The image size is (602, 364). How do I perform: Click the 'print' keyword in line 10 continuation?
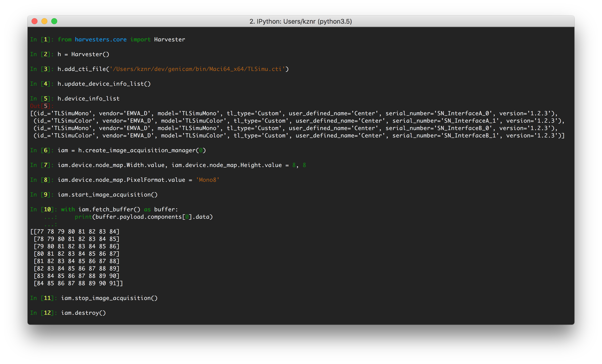83,217
